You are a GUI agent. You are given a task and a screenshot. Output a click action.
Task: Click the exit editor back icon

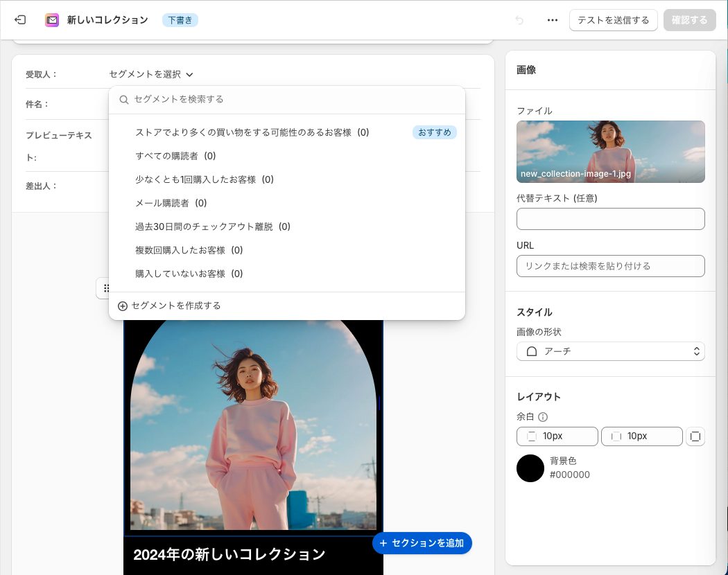(x=20, y=20)
